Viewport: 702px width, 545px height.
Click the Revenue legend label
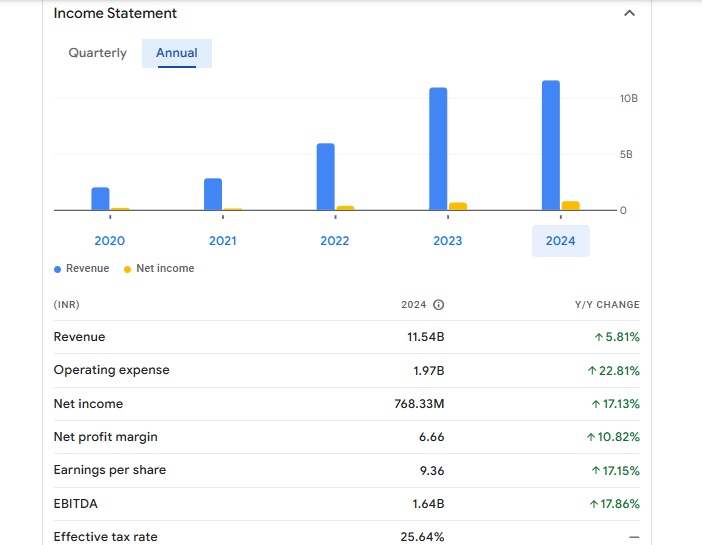(x=88, y=268)
